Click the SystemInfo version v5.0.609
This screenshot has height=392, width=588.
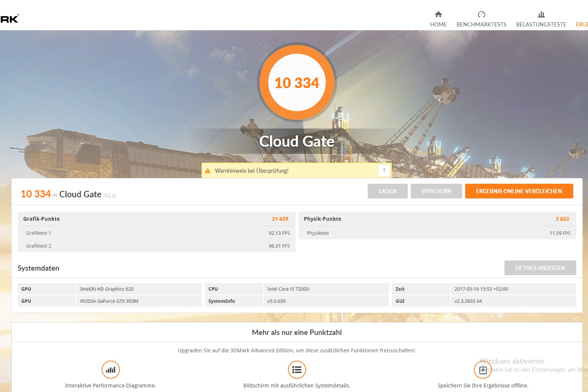point(326,301)
